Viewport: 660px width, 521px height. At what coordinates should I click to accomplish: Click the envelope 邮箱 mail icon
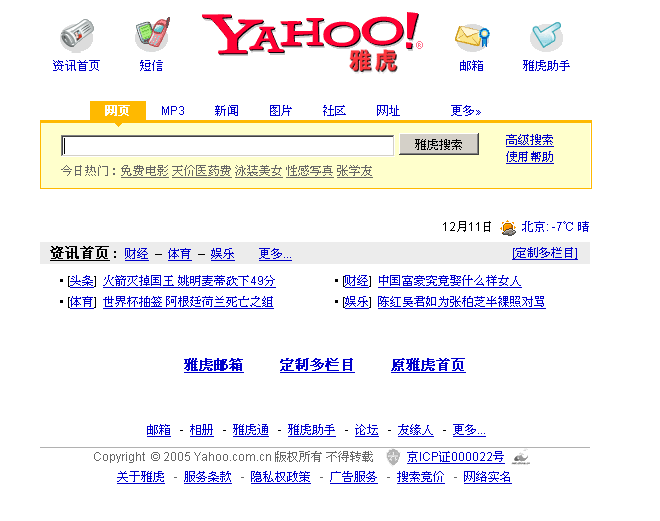[x=472, y=37]
